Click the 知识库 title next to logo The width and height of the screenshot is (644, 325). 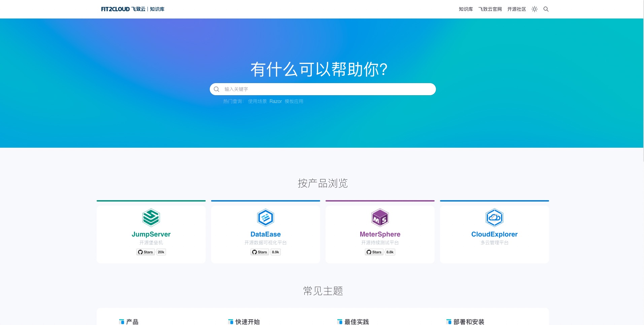click(x=157, y=9)
